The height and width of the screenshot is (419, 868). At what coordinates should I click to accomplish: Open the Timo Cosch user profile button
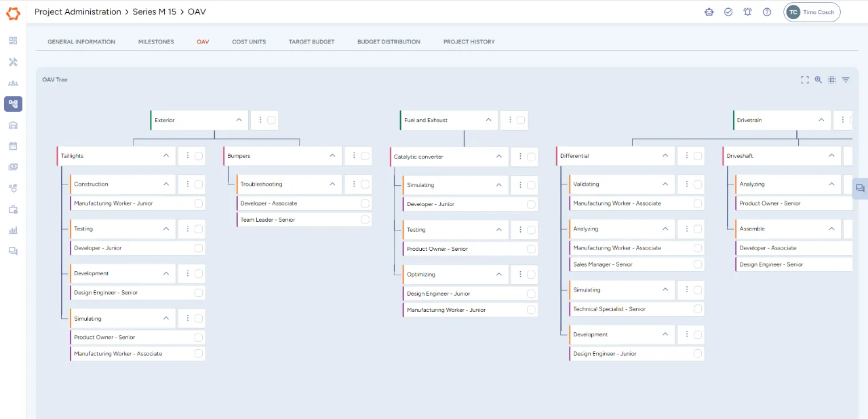coord(812,12)
